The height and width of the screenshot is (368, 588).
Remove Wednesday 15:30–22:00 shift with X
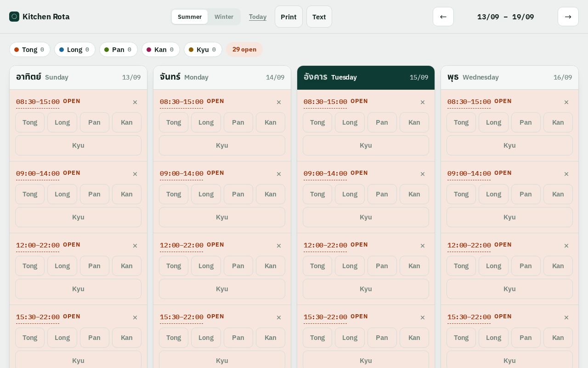click(x=566, y=317)
